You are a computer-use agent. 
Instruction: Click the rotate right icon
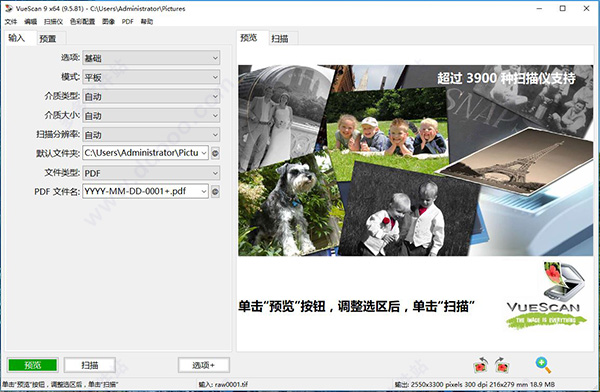coord(502,365)
